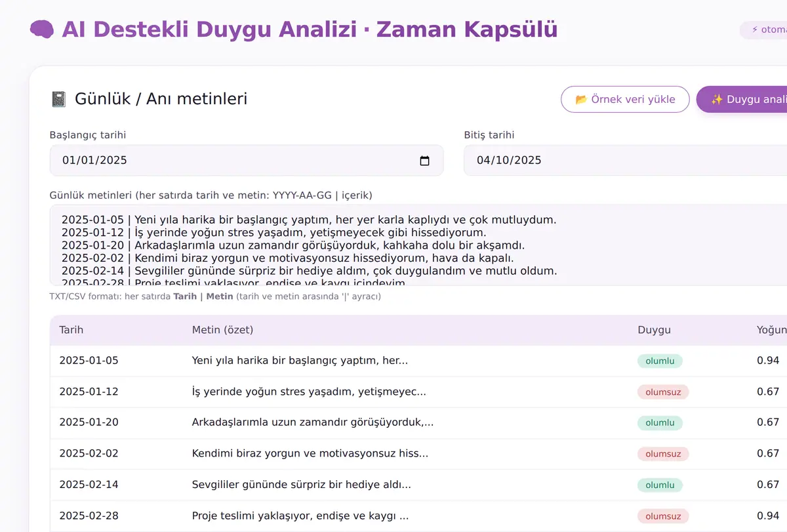Click the olumlu badge in the 2025-02-14 row
Screen dimensions: 787x532
pos(660,485)
